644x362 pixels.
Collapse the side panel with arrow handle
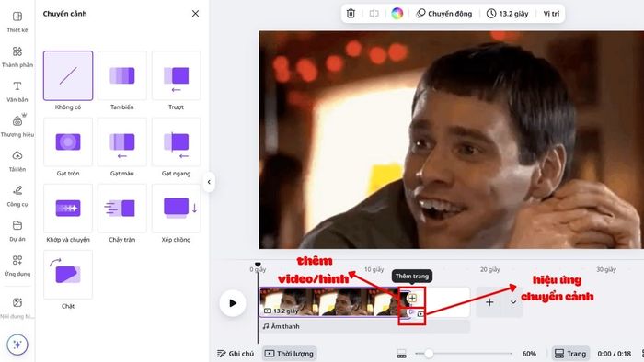tap(209, 182)
